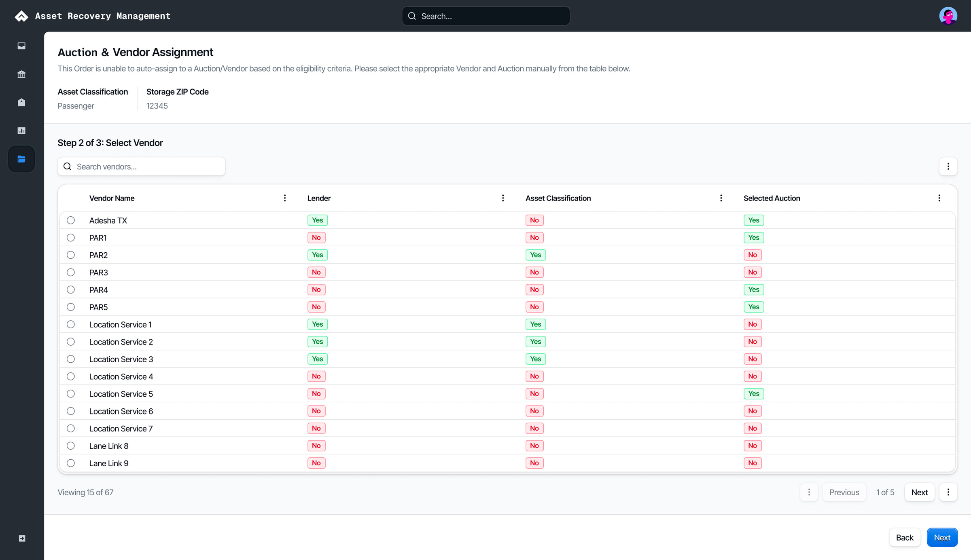Screen dimensions: 971x560
Task: Click the PAR1 vendor name
Action: click(98, 238)
